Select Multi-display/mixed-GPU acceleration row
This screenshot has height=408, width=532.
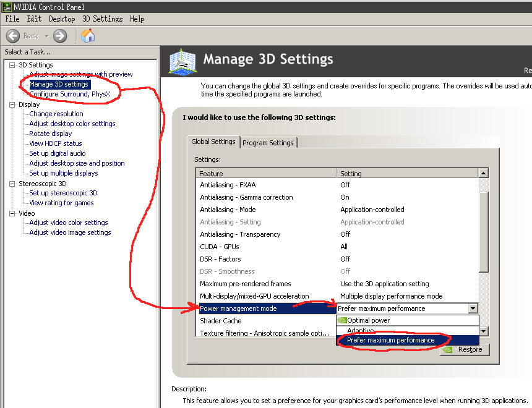(338, 296)
